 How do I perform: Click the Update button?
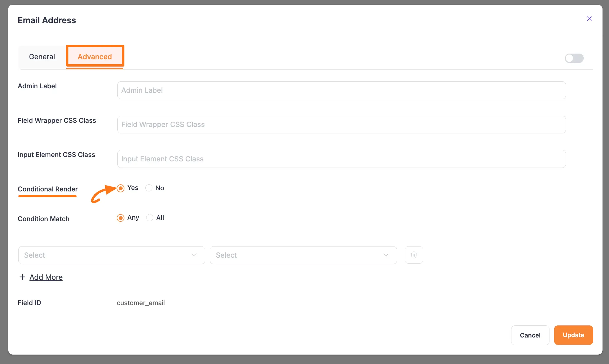pyautogui.click(x=573, y=335)
